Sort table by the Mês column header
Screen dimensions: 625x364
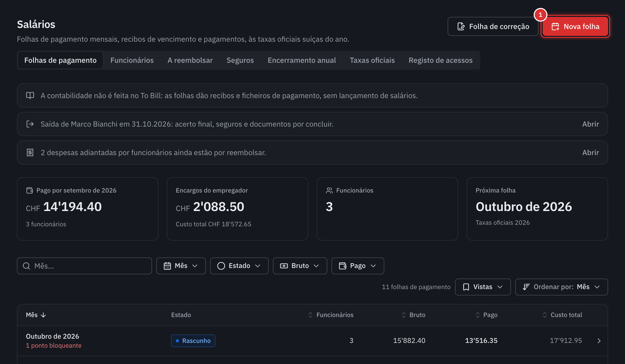(36, 315)
